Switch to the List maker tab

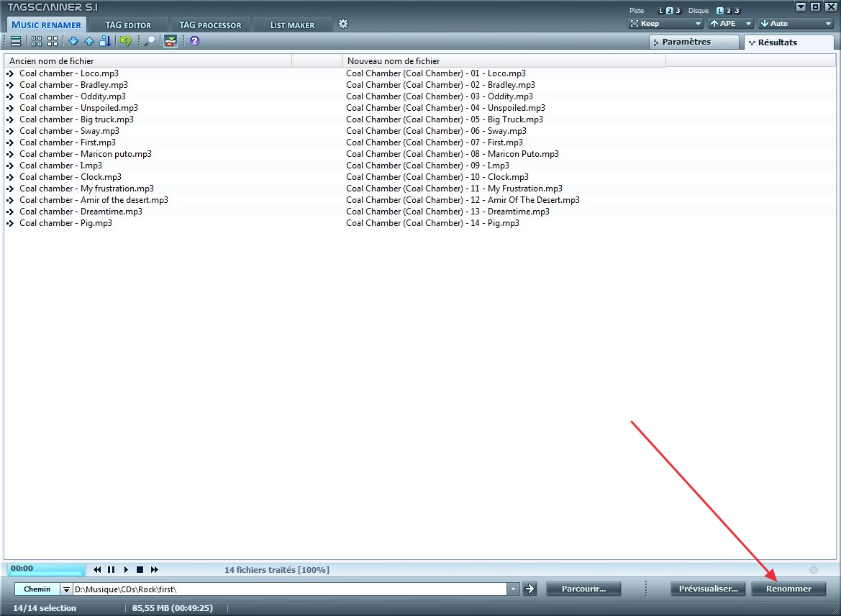click(x=292, y=24)
